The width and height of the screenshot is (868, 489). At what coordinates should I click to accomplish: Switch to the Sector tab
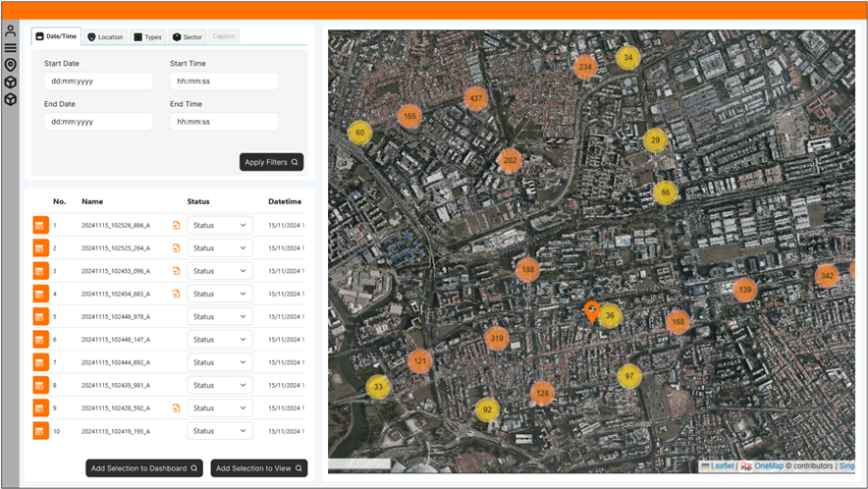point(187,36)
